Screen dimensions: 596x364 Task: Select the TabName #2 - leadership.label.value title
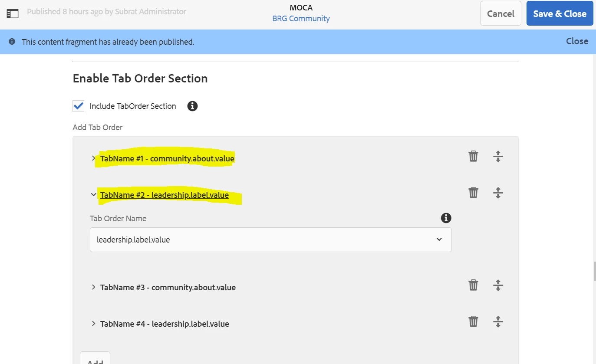coord(165,195)
